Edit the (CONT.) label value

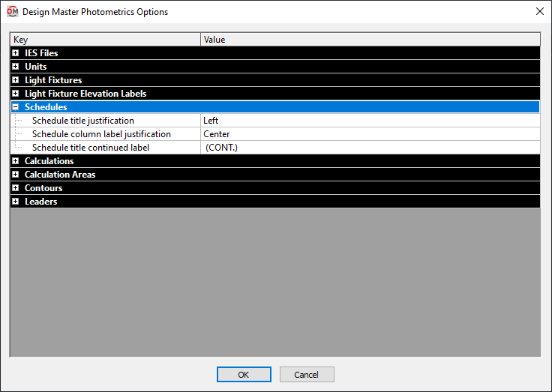(370, 148)
